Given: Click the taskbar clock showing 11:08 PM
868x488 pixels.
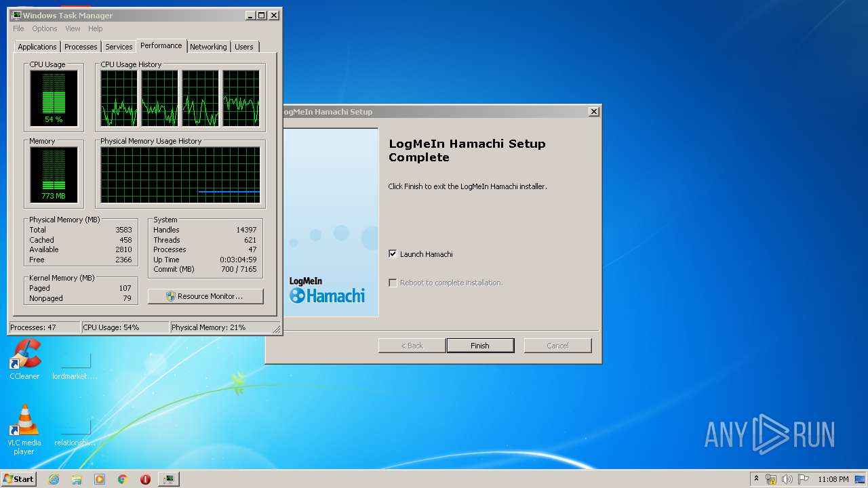Looking at the screenshot, I should tap(833, 479).
